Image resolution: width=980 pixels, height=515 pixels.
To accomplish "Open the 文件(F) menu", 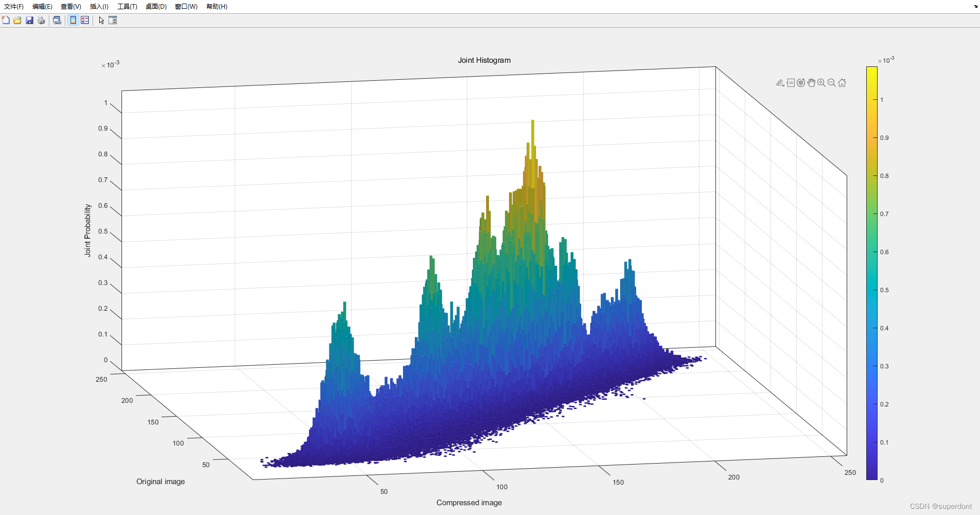I will 14,7.
